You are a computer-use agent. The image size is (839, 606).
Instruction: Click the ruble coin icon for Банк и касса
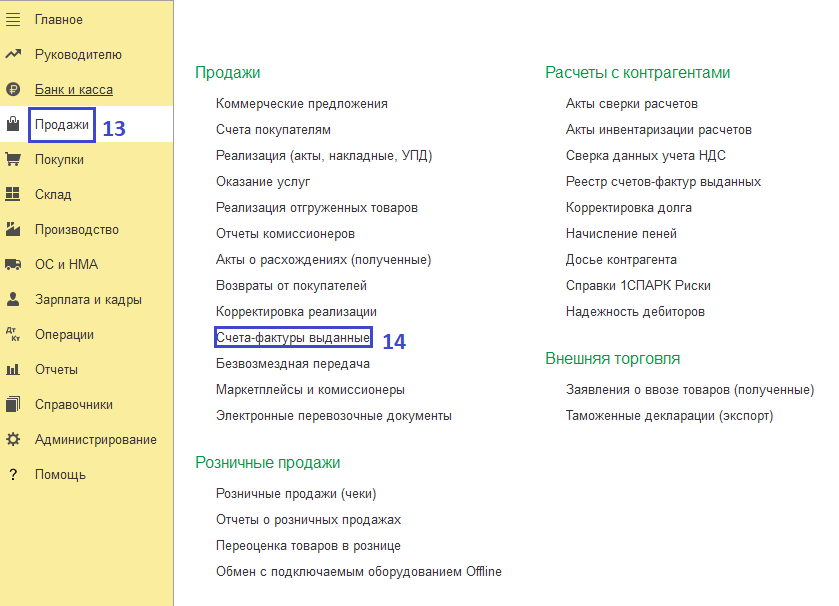click(13, 89)
